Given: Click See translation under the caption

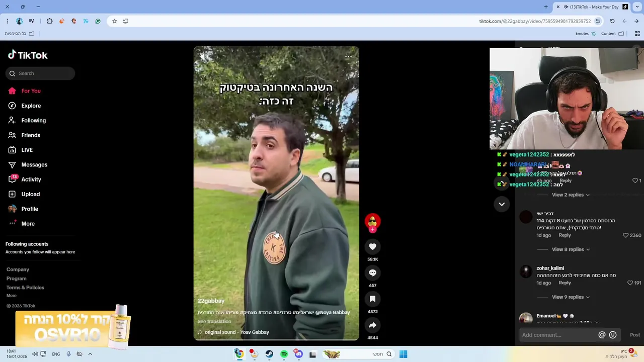Looking at the screenshot, I should tap(214, 322).
